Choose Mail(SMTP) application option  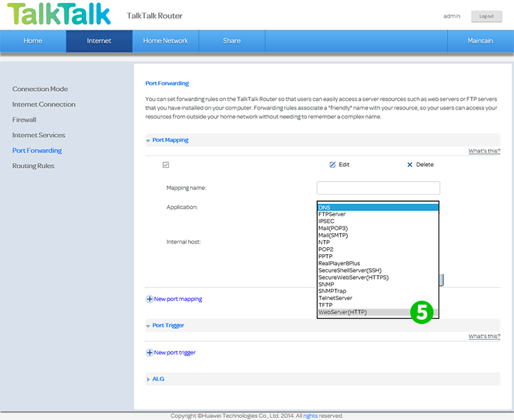click(x=378, y=235)
